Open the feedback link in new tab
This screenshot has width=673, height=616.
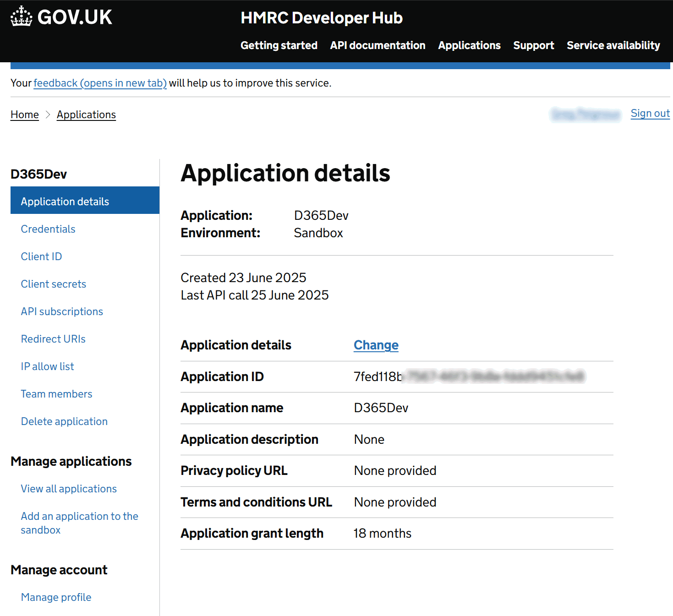tap(100, 83)
